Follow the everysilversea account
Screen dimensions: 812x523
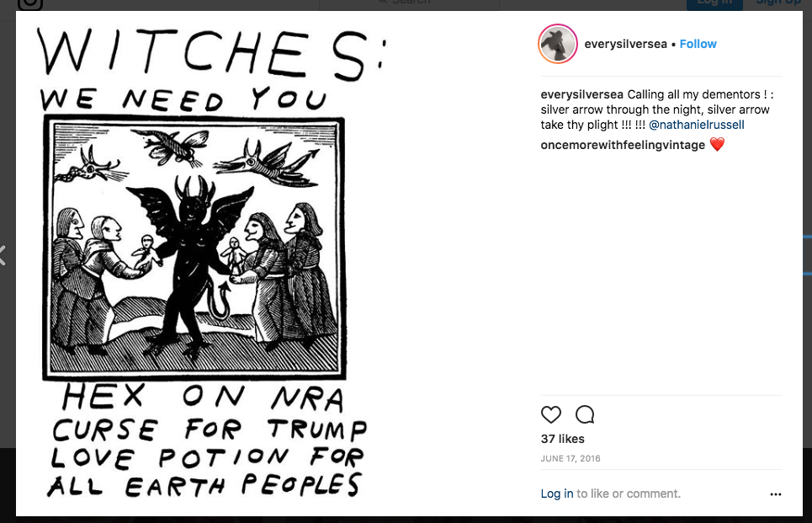698,44
